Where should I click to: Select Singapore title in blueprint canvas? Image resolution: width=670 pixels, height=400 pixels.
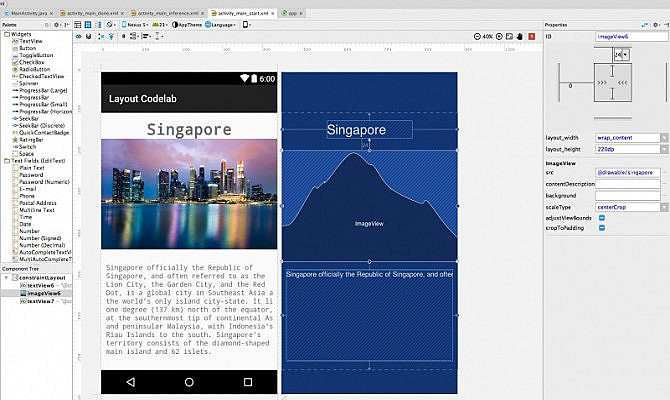coord(370,129)
